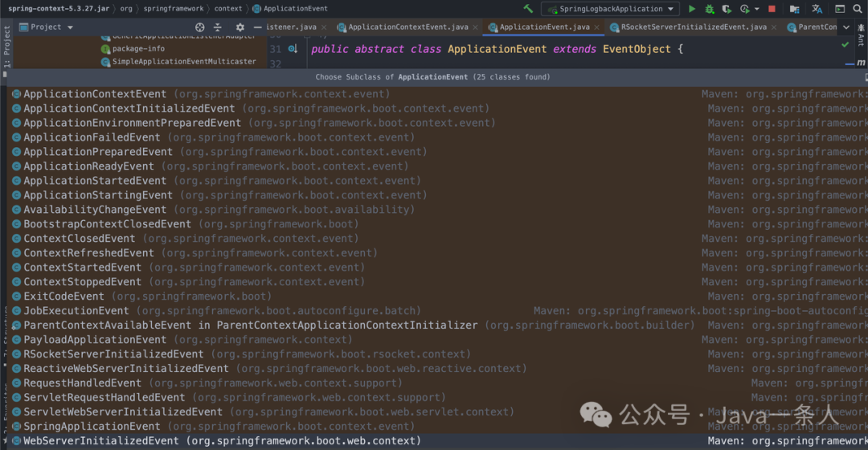Screen dimensions: 868x450
Task: Open Project panel gear settings
Action: pyautogui.click(x=240, y=27)
